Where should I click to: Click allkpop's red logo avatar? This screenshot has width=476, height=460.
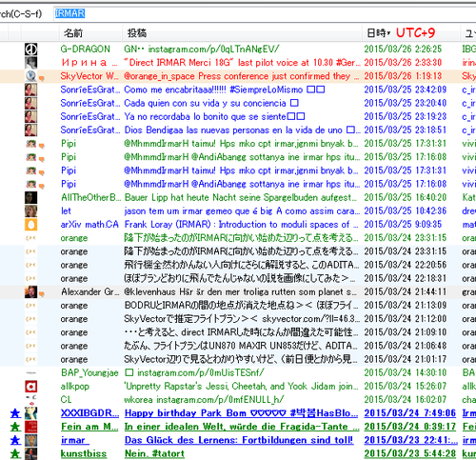click(30, 387)
